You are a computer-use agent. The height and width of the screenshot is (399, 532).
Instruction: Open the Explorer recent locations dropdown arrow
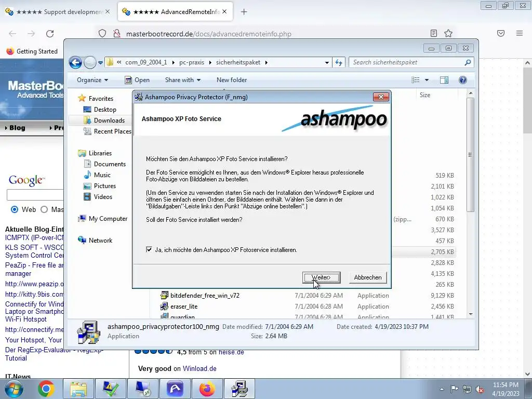[100, 63]
